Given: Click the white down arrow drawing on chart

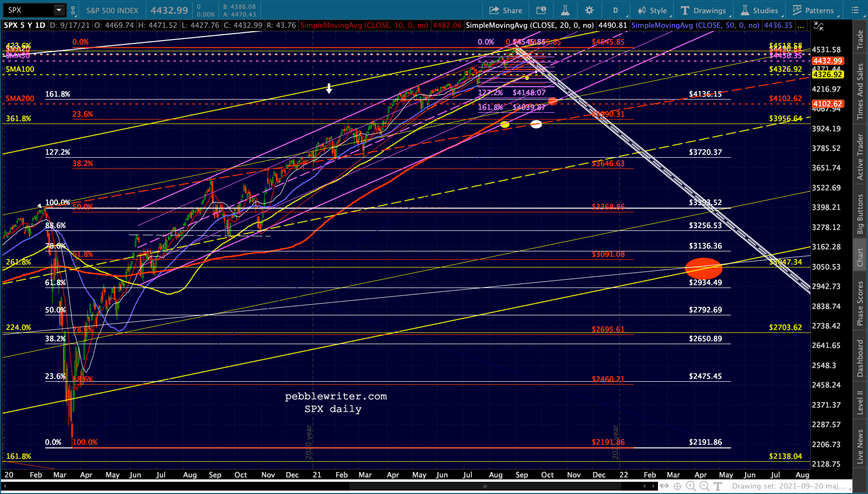Looking at the screenshot, I should click(x=329, y=88).
